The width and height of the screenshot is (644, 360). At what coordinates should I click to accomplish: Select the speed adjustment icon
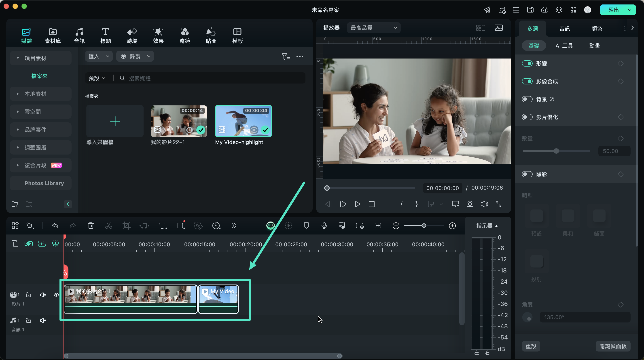[x=216, y=226]
